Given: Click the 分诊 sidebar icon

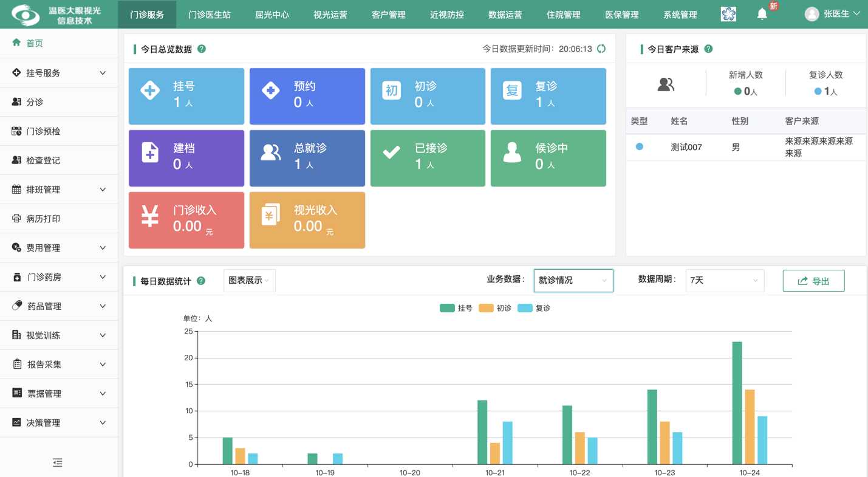Looking at the screenshot, I should (16, 101).
